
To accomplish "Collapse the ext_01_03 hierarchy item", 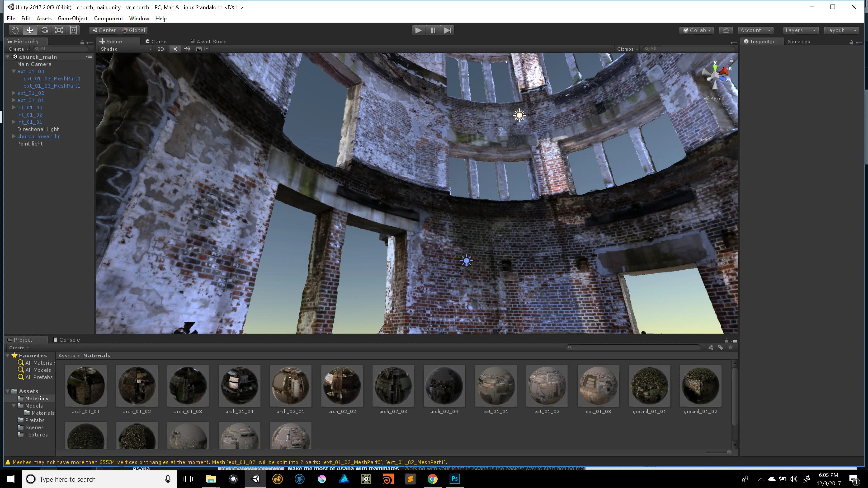I will tap(14, 71).
